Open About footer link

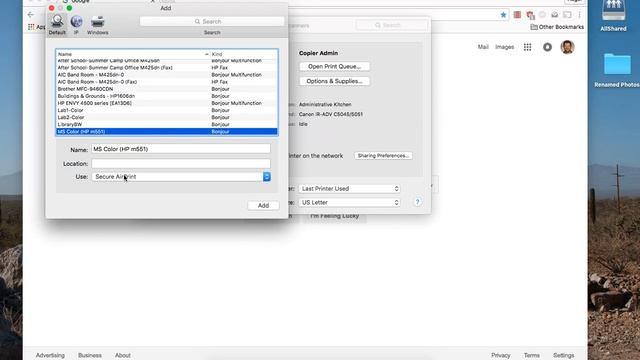(122, 355)
